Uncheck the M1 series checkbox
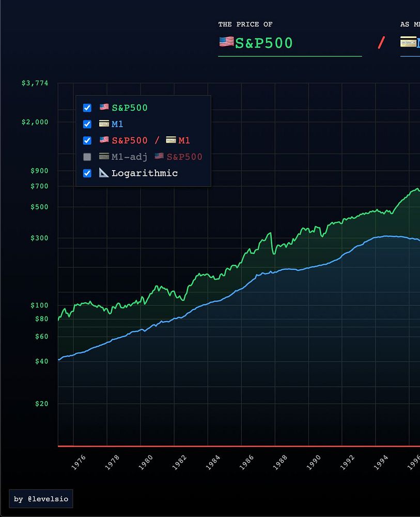 pyautogui.click(x=87, y=124)
